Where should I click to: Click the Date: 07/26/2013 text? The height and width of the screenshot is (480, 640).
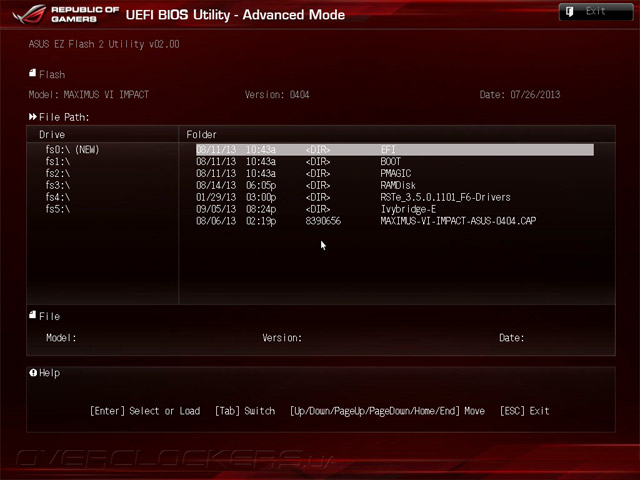(x=520, y=95)
